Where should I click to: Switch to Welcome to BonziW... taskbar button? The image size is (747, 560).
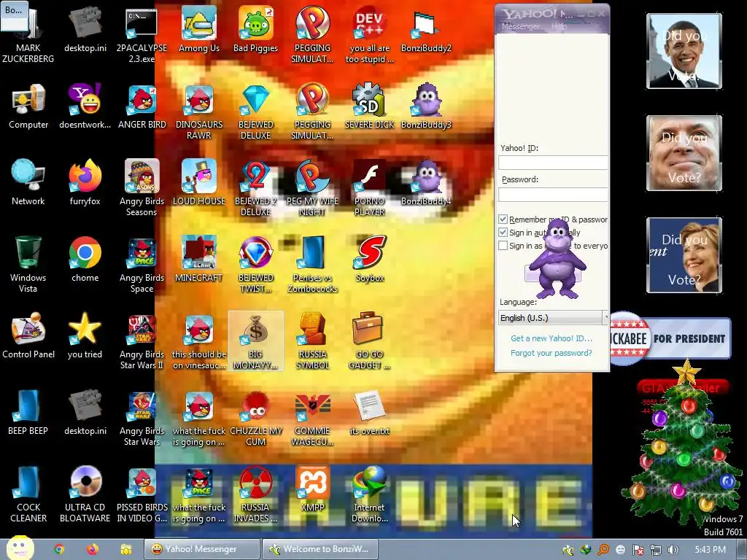point(320,549)
